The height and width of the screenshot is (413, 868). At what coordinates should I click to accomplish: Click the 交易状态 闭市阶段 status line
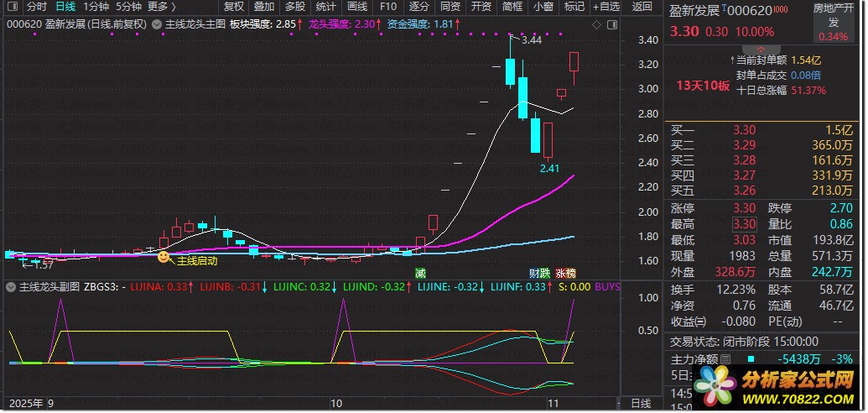(744, 342)
